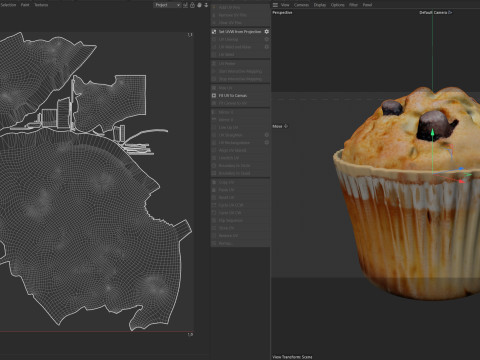
Task: Click the Max UV icon
Action: (x=214, y=88)
